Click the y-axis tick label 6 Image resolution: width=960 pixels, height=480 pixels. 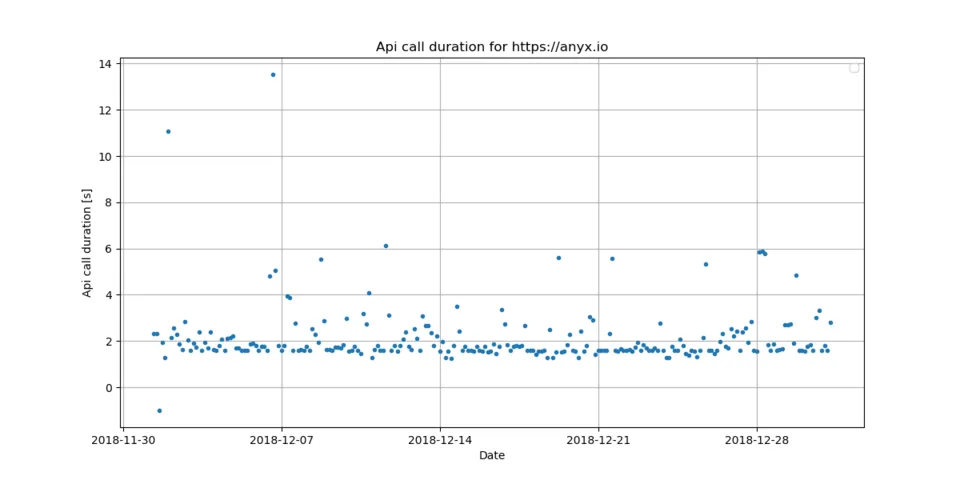pos(108,249)
